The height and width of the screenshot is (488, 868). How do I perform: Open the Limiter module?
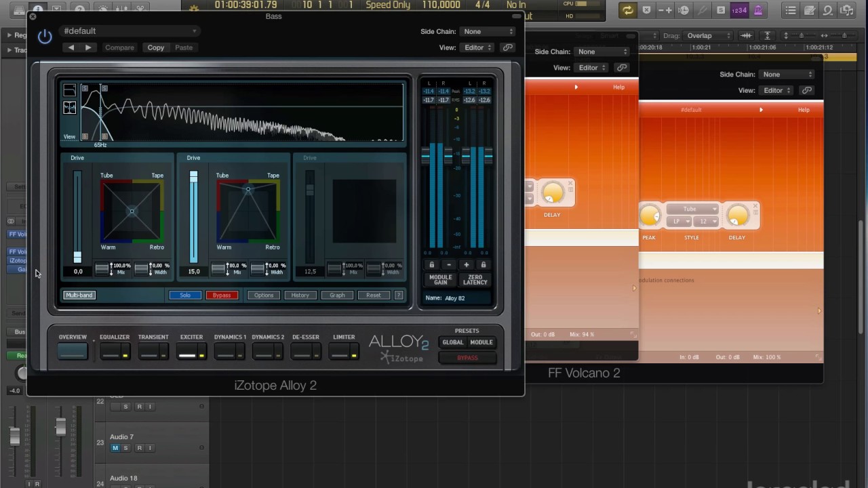pos(340,351)
